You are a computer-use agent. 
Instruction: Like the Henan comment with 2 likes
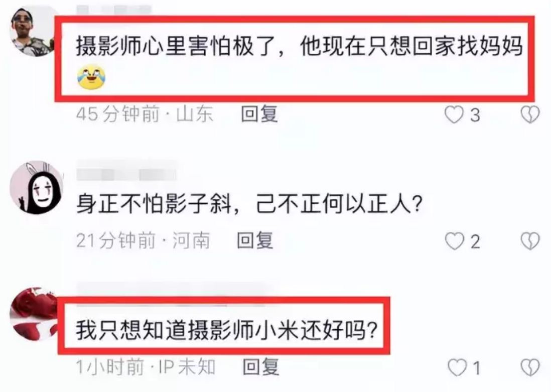(454, 241)
